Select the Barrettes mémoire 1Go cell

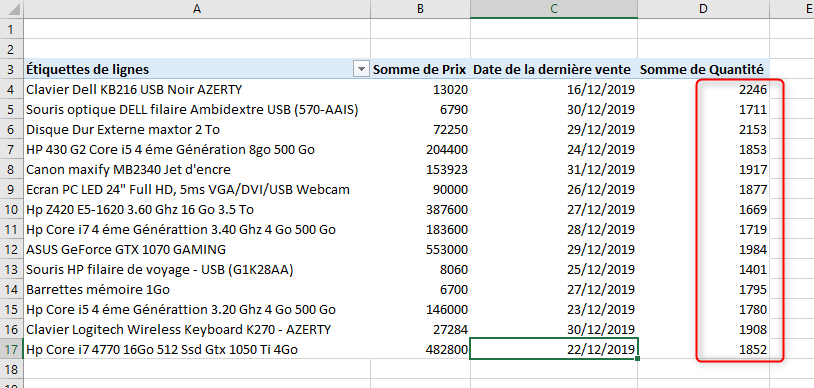click(x=197, y=289)
